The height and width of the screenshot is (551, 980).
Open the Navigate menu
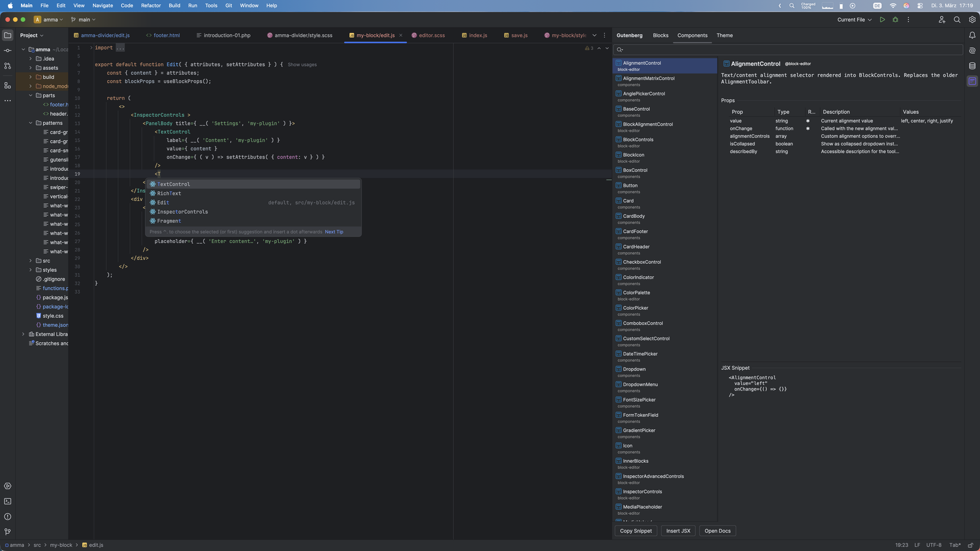pyautogui.click(x=102, y=6)
